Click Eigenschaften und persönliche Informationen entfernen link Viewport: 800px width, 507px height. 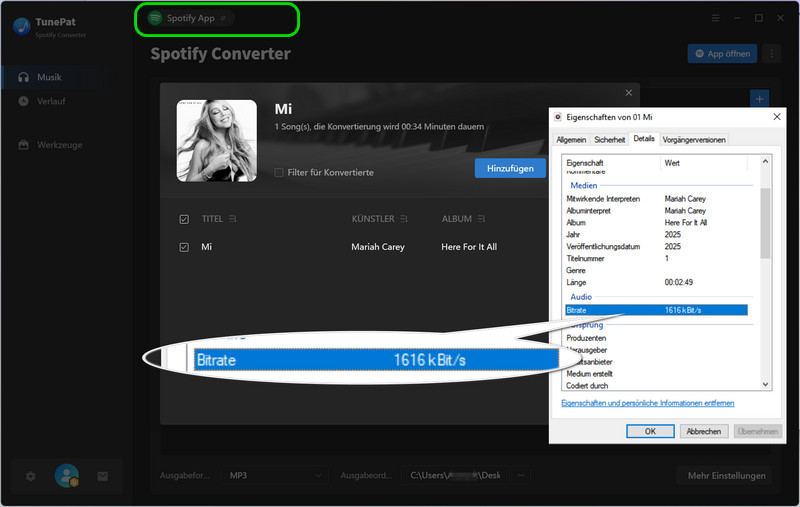click(647, 403)
